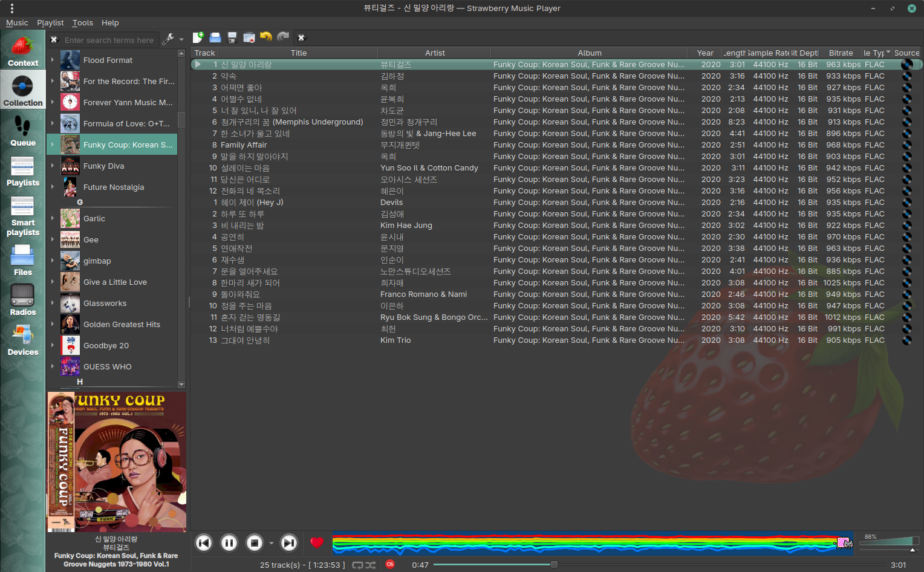
Task: Toggle scrobbling with the red icon
Action: point(390,564)
